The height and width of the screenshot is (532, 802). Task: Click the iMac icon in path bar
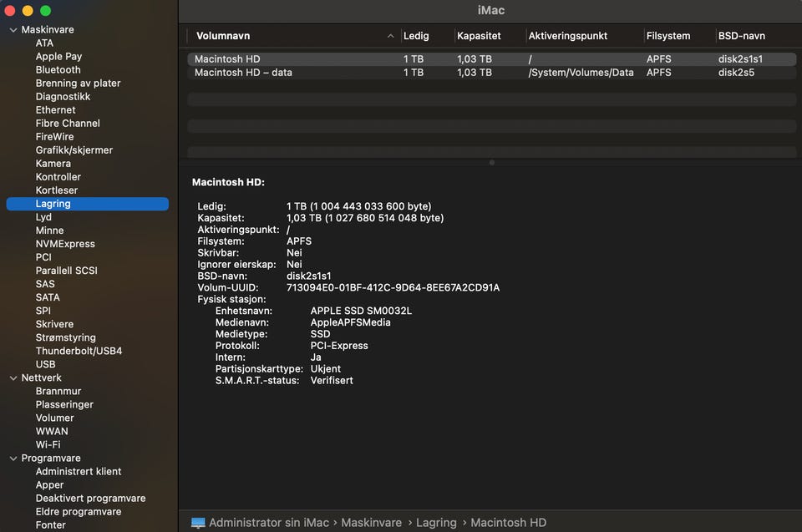pyautogui.click(x=198, y=523)
